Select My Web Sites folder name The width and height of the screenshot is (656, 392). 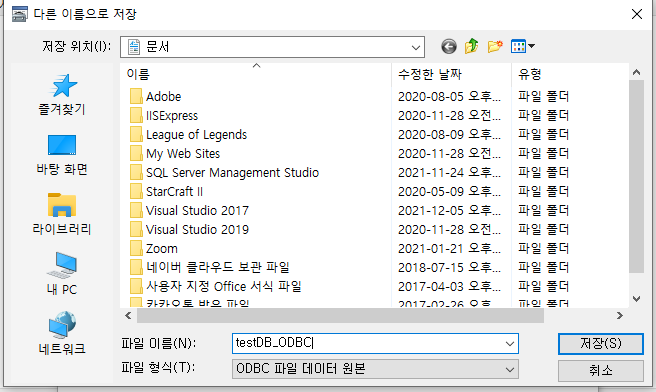pos(183,154)
